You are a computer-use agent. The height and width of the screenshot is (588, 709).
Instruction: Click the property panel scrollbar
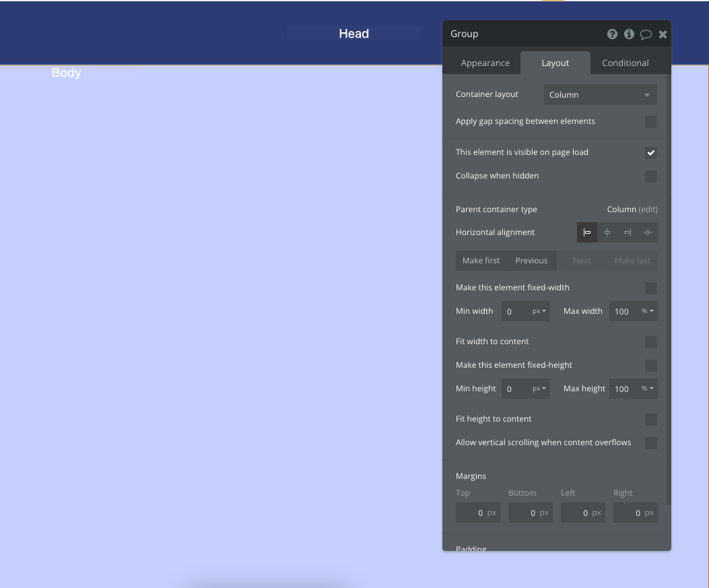point(669,290)
